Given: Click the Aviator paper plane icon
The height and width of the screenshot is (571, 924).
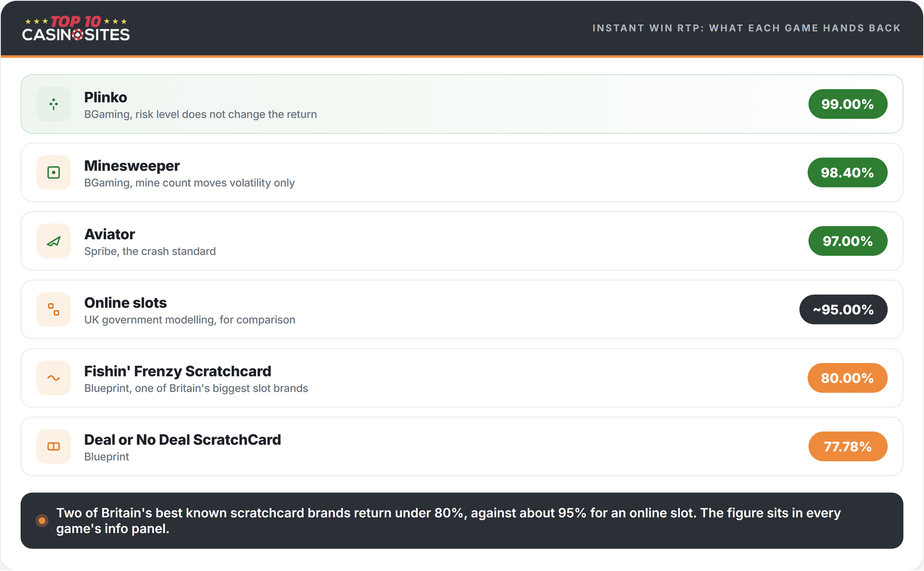Looking at the screenshot, I should (53, 241).
